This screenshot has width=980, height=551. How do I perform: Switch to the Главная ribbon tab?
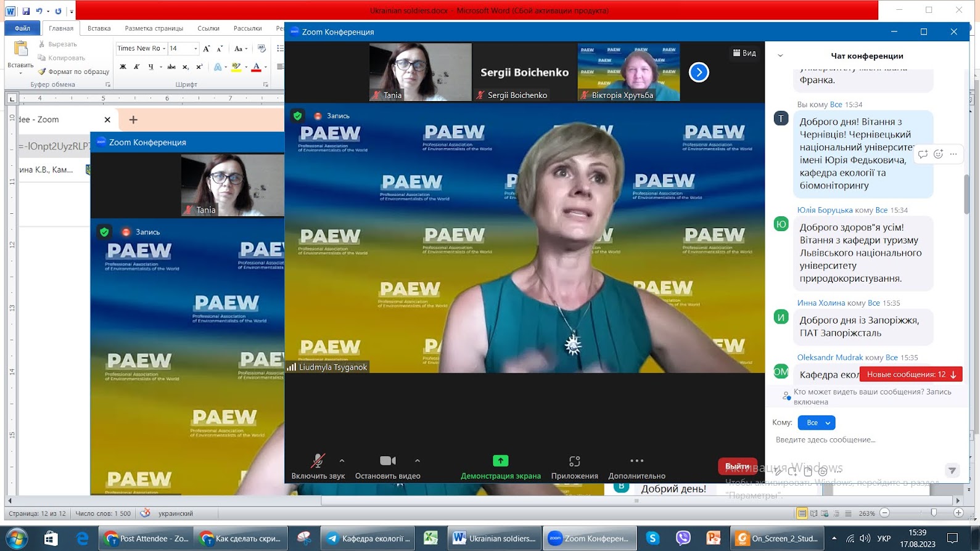click(61, 28)
